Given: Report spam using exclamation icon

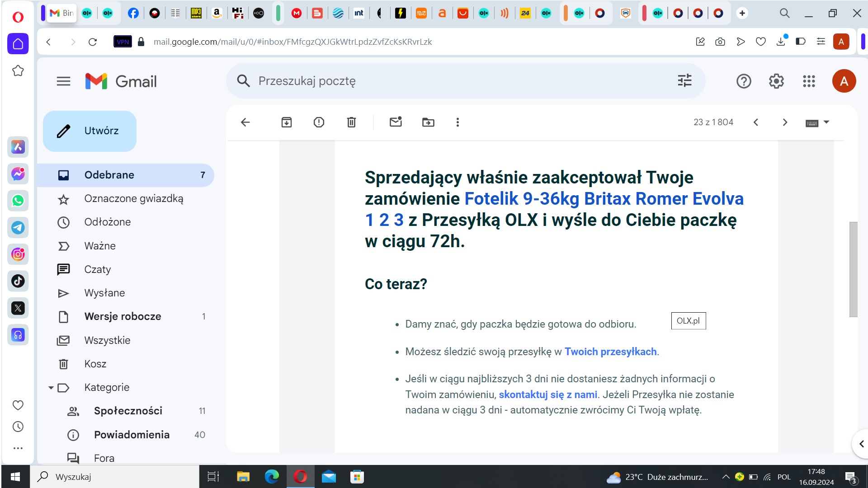Looking at the screenshot, I should pyautogui.click(x=319, y=122).
